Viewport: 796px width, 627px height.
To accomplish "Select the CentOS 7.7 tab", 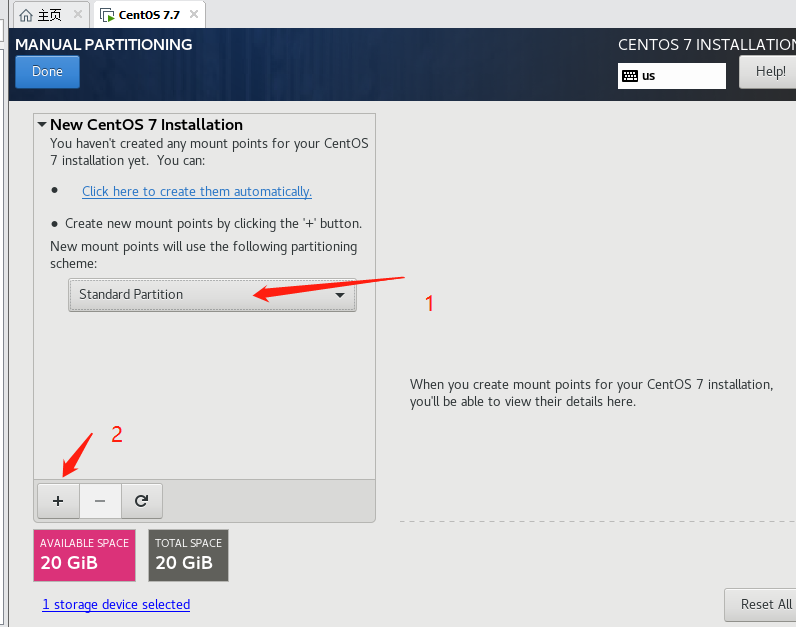I will pyautogui.click(x=150, y=15).
